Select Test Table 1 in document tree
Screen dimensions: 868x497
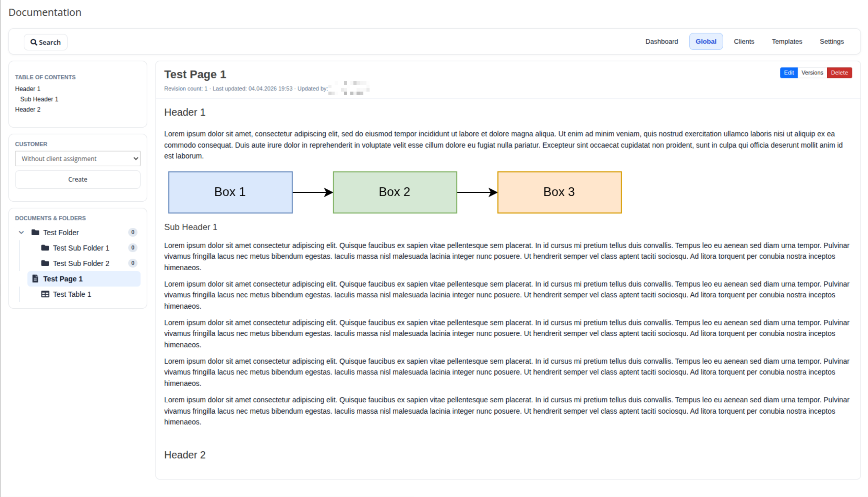click(x=72, y=294)
